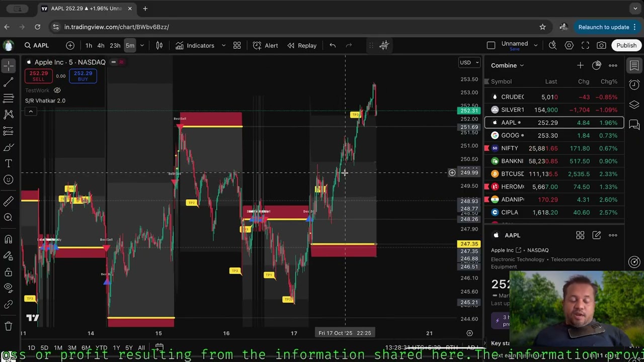Start bar Replay mode
The height and width of the screenshot is (362, 644).
(302, 45)
